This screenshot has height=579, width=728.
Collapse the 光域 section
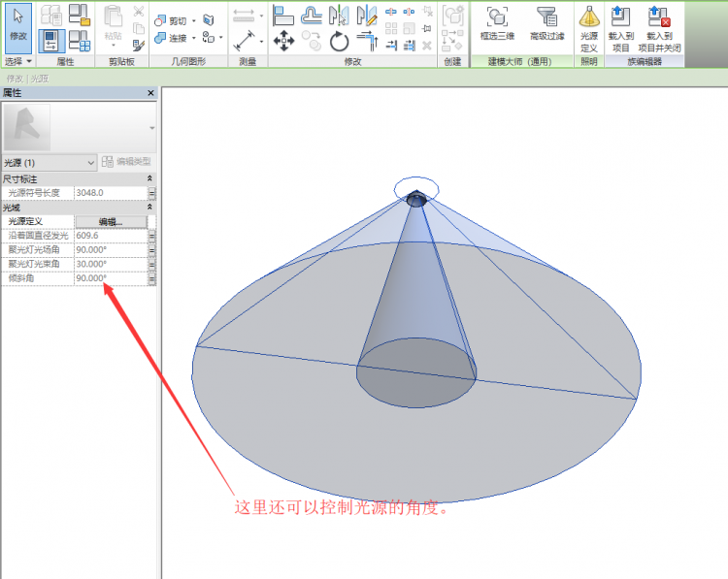(149, 207)
